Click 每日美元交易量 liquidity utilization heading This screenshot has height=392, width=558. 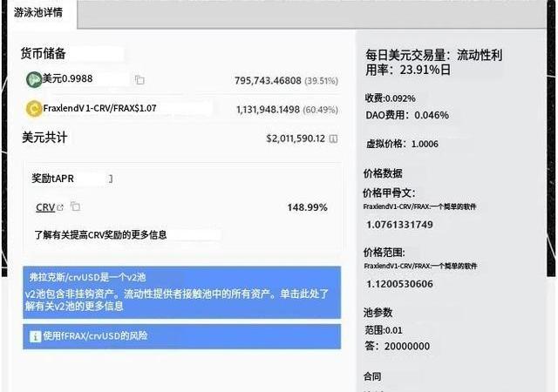434,62
